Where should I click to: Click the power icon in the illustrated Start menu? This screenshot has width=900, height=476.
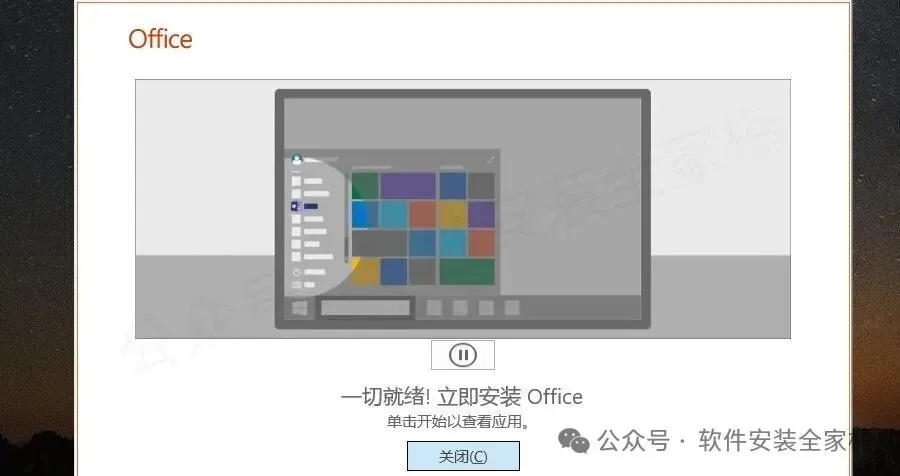pyautogui.click(x=297, y=272)
